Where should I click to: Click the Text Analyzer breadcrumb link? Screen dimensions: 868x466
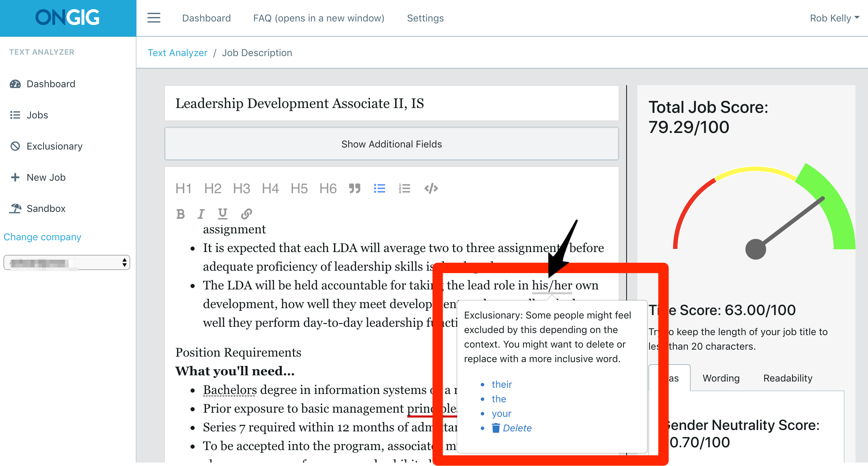pyautogui.click(x=177, y=53)
